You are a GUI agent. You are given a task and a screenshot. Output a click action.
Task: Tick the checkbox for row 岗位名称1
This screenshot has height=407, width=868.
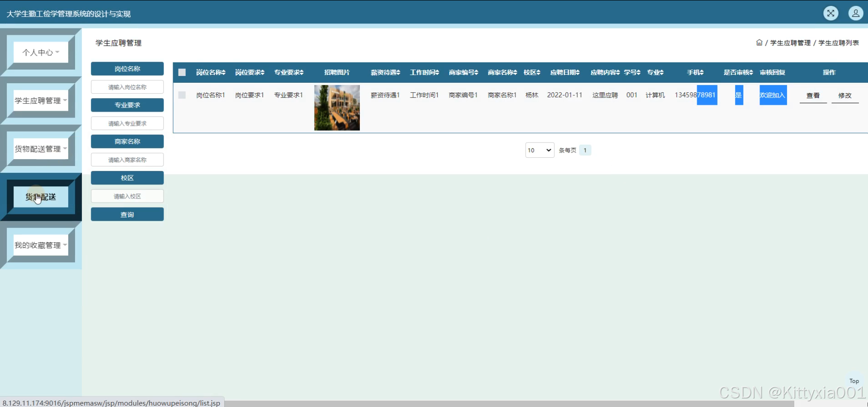pyautogui.click(x=182, y=95)
